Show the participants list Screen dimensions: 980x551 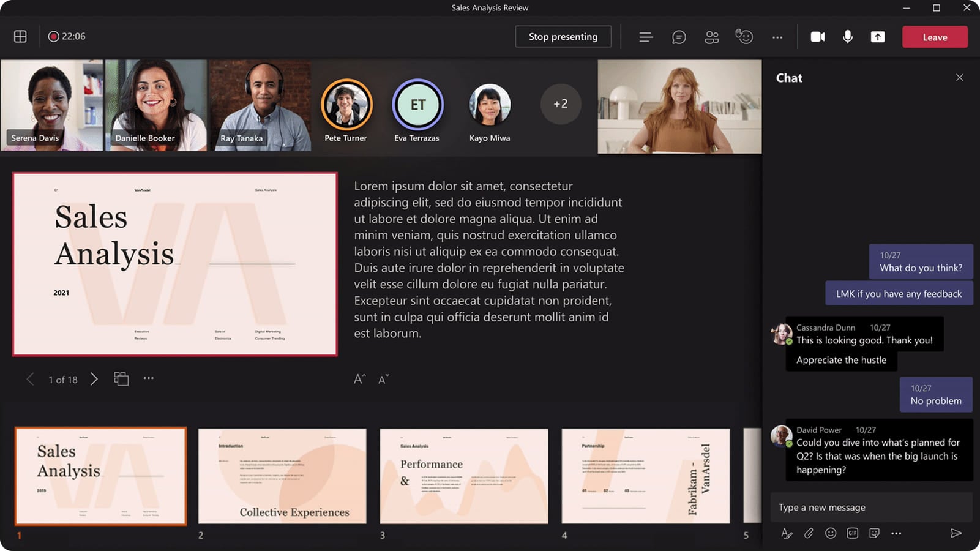click(711, 37)
